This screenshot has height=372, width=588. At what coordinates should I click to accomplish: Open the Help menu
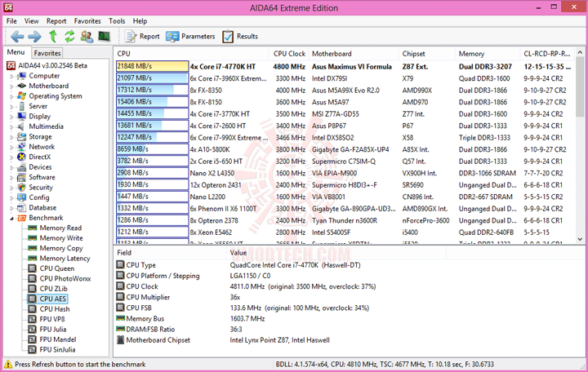(x=140, y=21)
